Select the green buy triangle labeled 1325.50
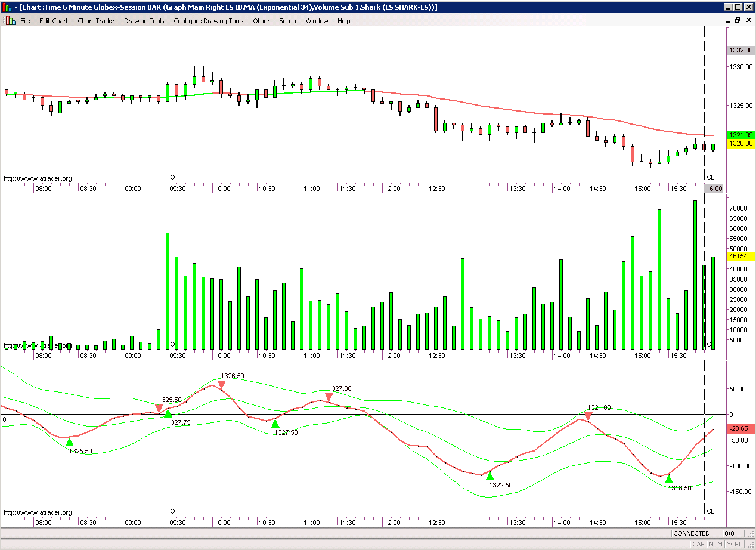The height and width of the screenshot is (550, 756). point(69,442)
